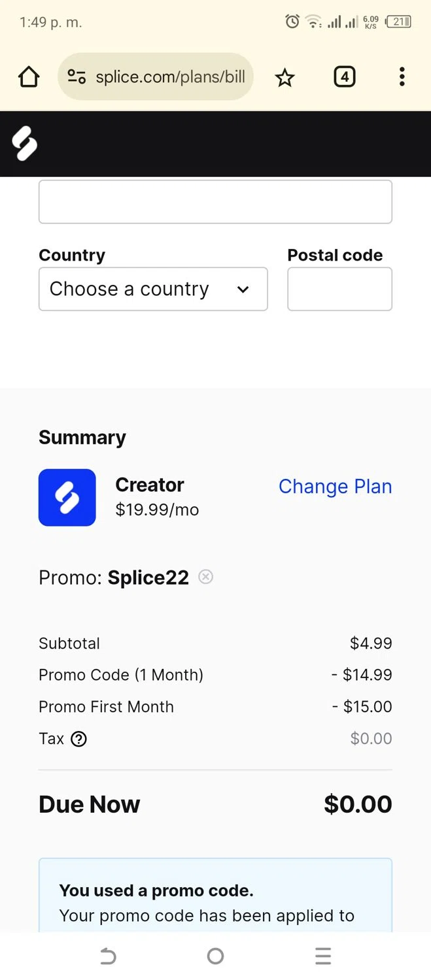Tap the site settings icon in address bar
Screen dimensions: 431x980
pos(77,77)
